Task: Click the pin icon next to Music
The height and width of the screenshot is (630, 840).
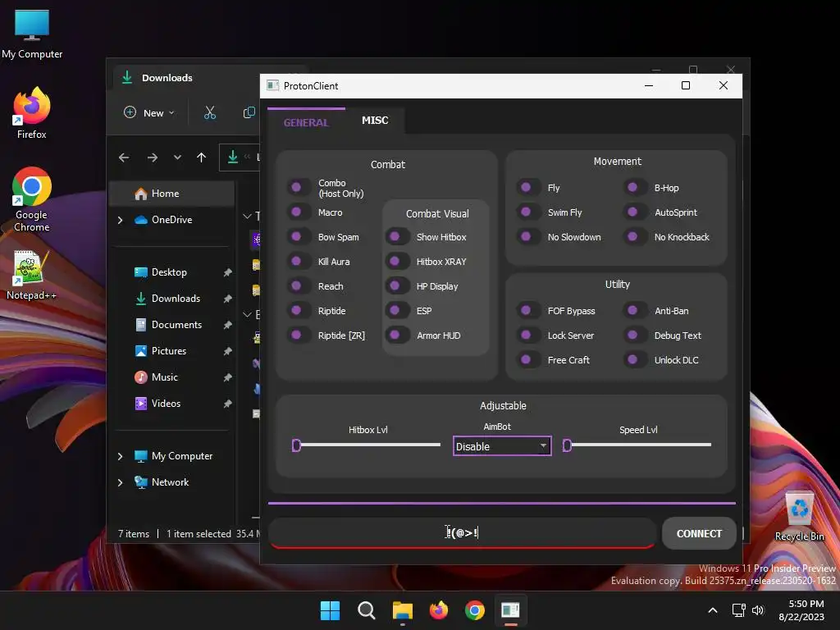Action: click(x=228, y=377)
